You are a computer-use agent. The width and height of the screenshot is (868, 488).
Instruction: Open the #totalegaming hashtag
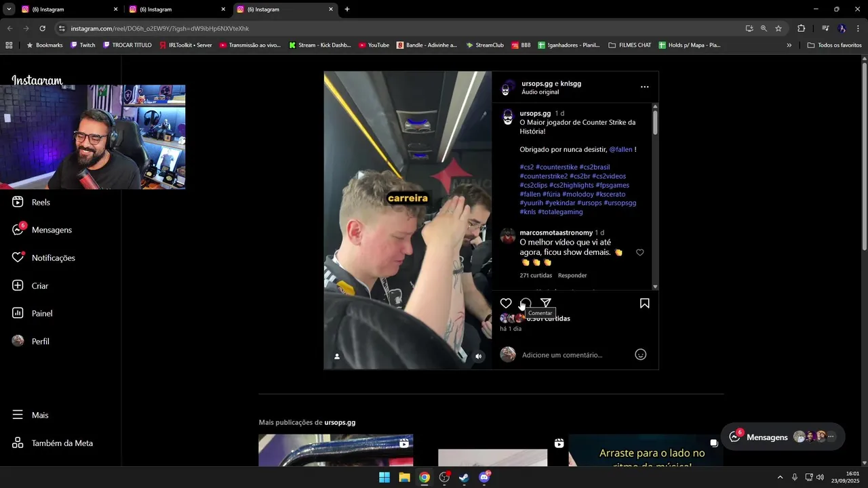pos(560,212)
